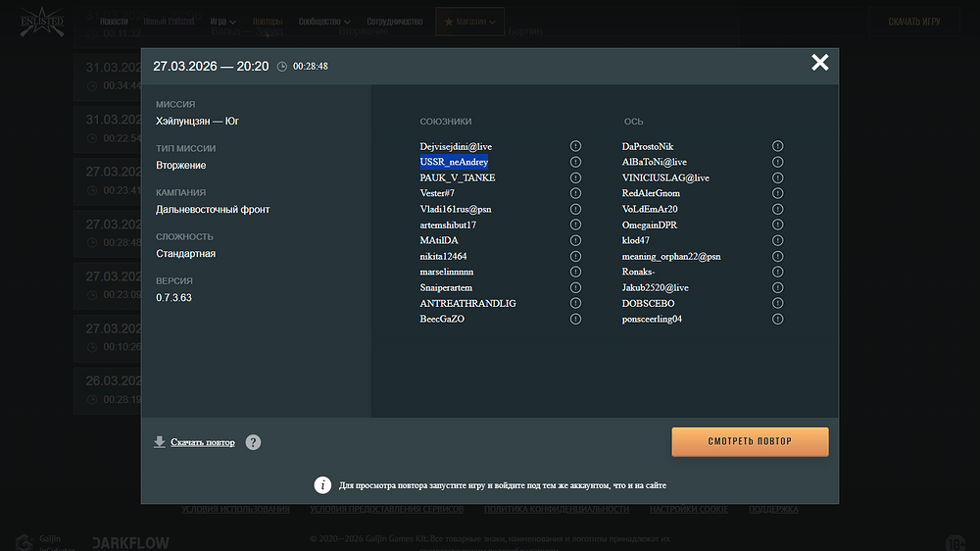
Task: Open info icon for USSR_neAndrey
Action: click(575, 162)
